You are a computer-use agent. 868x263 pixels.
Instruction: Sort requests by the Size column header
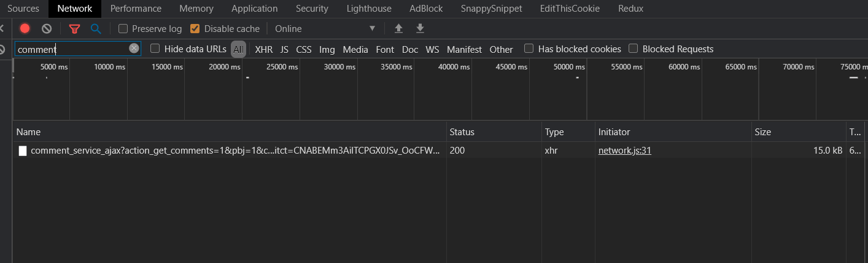pos(763,132)
